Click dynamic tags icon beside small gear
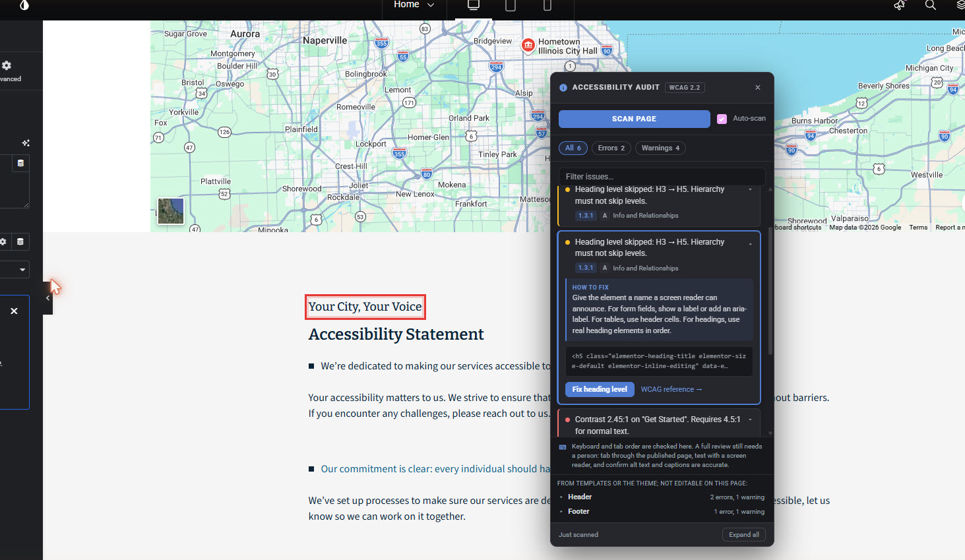This screenshot has height=560, width=965. point(20,241)
